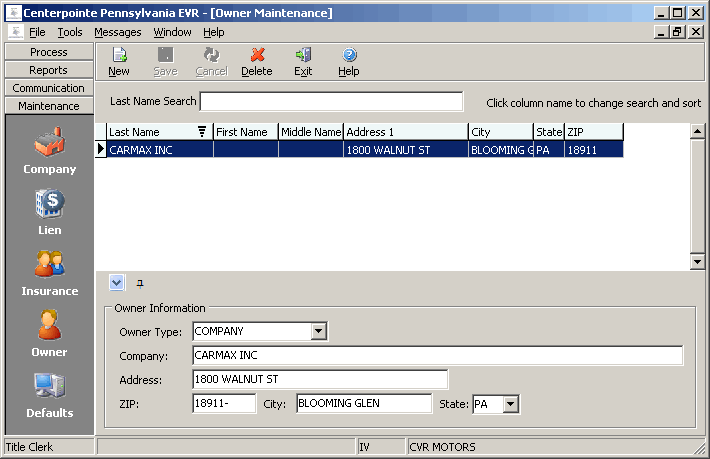Click the application icon in title bar
This screenshot has height=459, width=710.
tap(14, 13)
